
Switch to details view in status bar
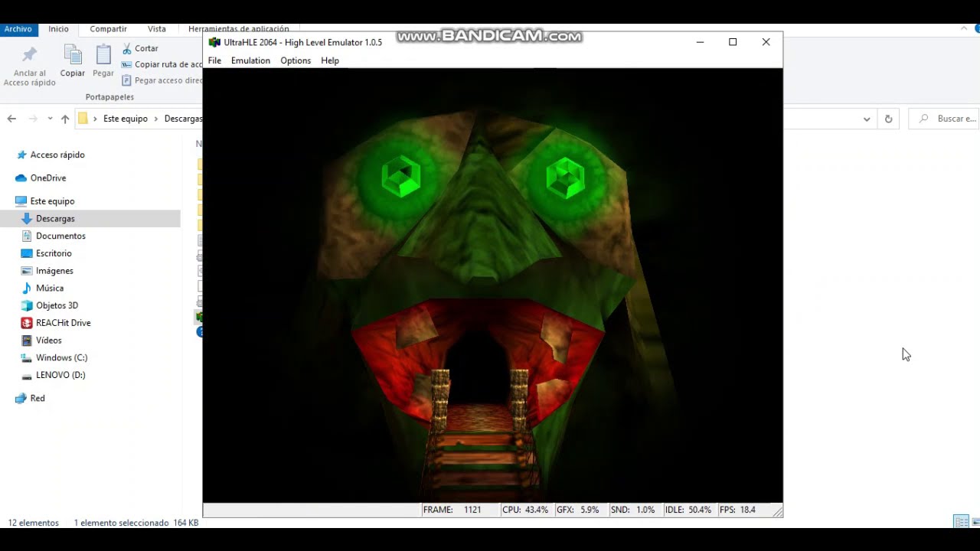(960, 522)
